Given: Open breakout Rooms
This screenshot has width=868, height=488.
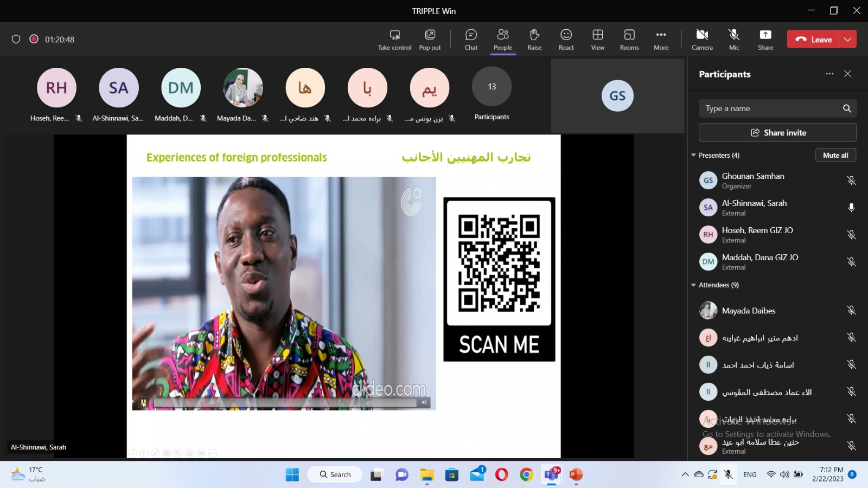Looking at the screenshot, I should (629, 40).
